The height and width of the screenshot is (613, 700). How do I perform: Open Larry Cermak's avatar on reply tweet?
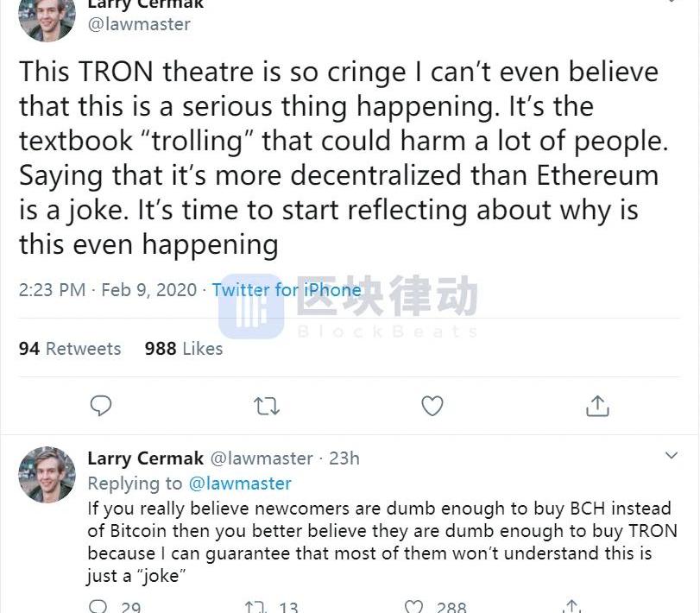pyautogui.click(x=47, y=475)
